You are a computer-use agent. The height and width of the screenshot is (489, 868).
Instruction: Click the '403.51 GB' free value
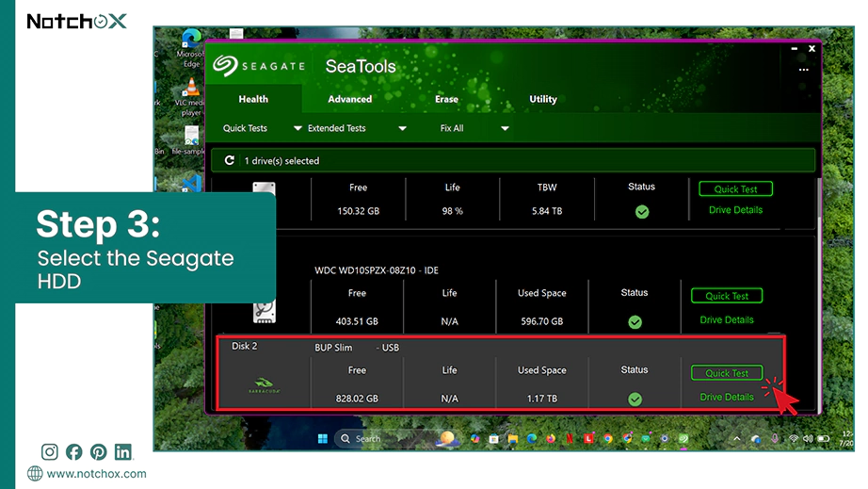tap(357, 321)
